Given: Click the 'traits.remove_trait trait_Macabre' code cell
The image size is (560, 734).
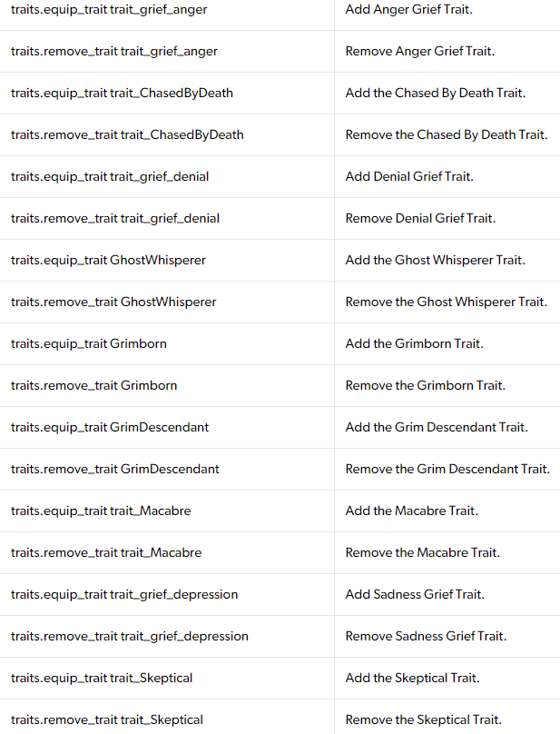Looking at the screenshot, I should [106, 553].
